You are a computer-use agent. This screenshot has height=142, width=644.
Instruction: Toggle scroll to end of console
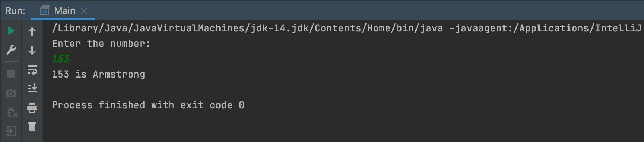(x=32, y=88)
